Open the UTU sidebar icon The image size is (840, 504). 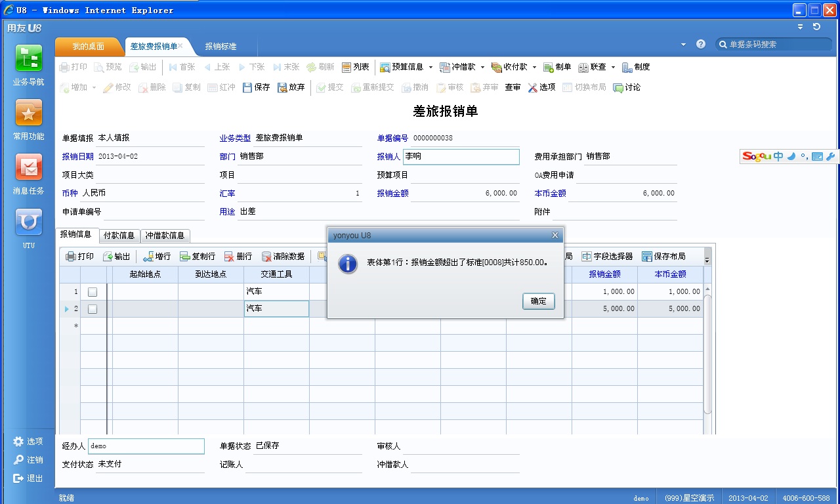pyautogui.click(x=29, y=222)
